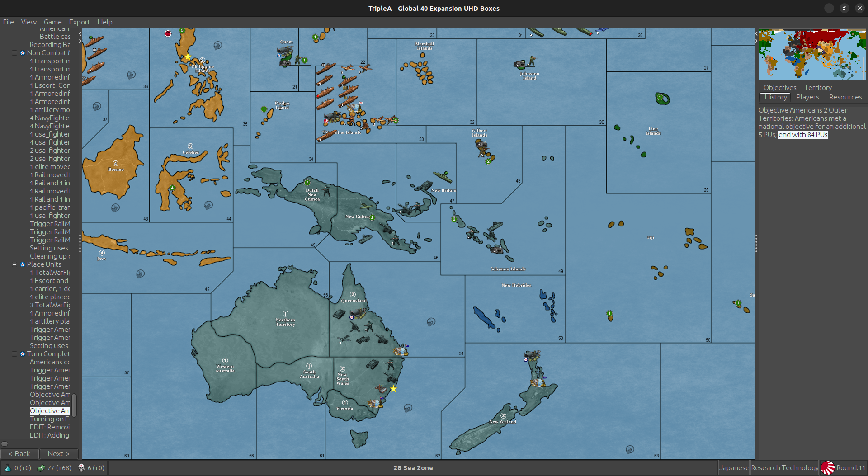Image resolution: width=868 pixels, height=476 pixels.
Task: Click the 'end with 84 PUs' highlighted text
Action: pos(803,135)
